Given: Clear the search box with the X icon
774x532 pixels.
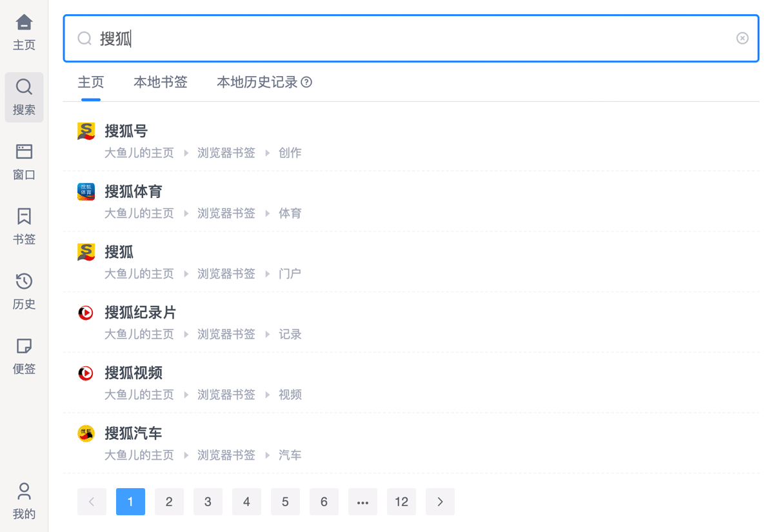Looking at the screenshot, I should pyautogui.click(x=742, y=39).
